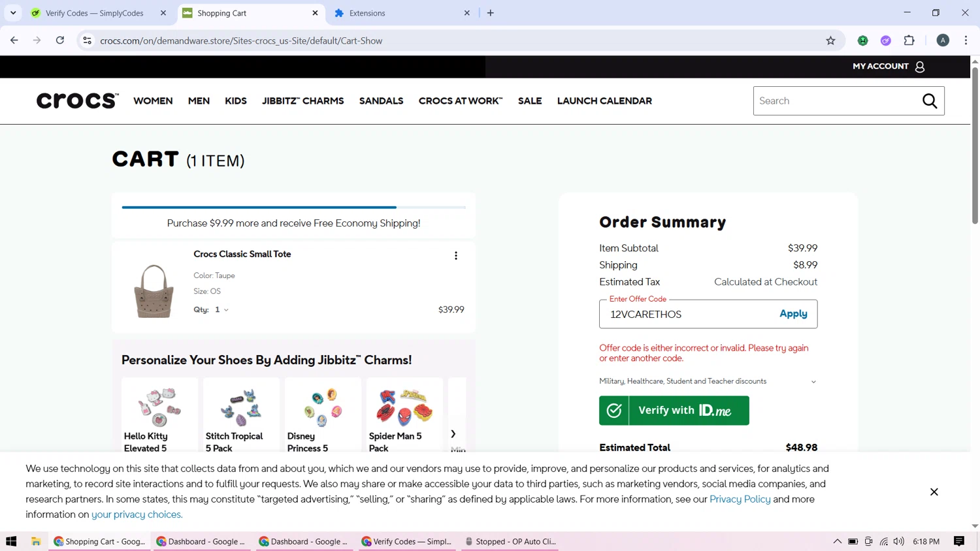The width and height of the screenshot is (980, 551).
Task: Open Windows Start menu
Action: (x=11, y=541)
